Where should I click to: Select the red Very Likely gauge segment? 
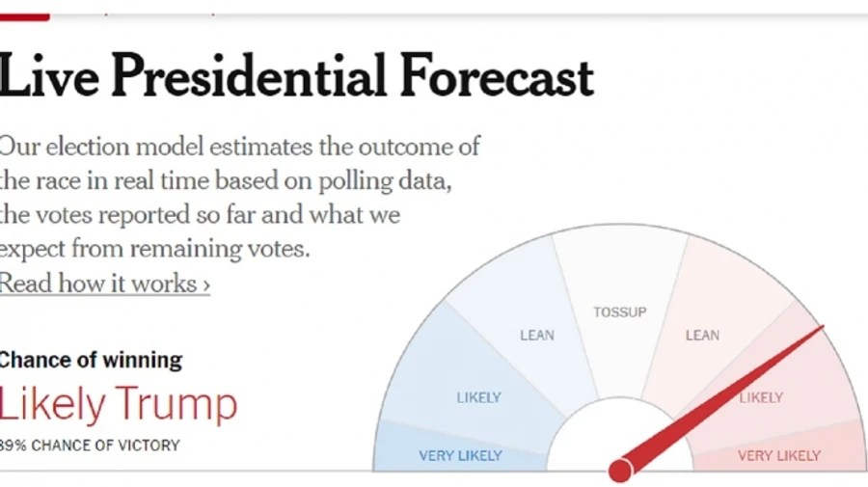pyautogui.click(x=779, y=455)
